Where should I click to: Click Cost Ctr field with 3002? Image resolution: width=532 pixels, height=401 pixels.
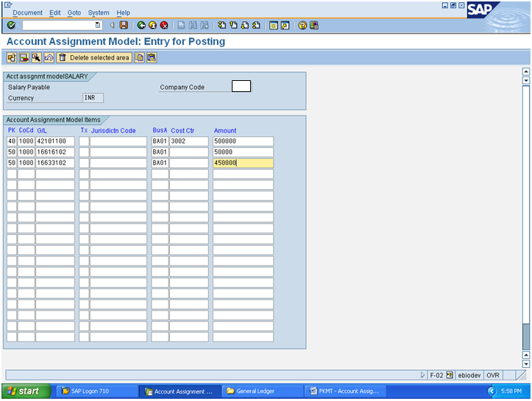point(189,141)
